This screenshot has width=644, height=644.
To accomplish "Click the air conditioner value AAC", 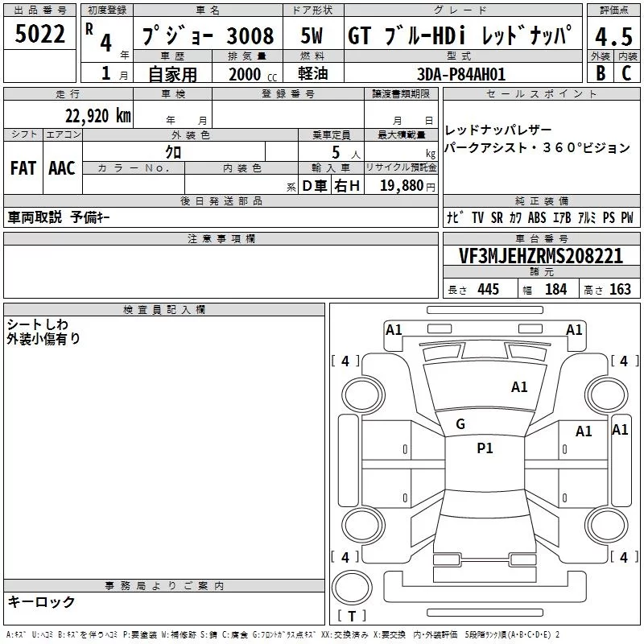I will (x=62, y=168).
